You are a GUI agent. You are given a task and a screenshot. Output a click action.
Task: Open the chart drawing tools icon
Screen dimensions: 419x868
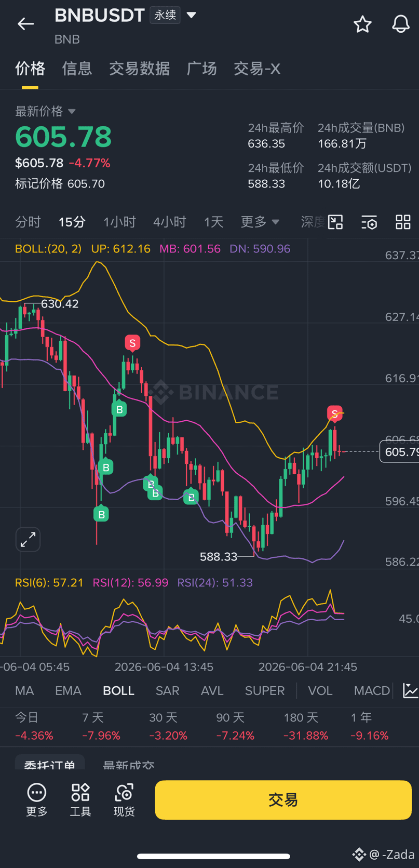click(x=335, y=222)
